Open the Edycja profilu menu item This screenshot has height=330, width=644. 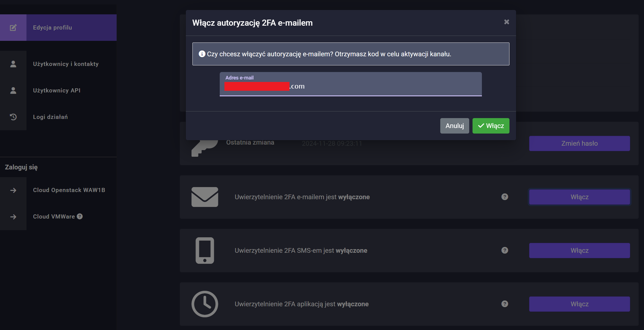click(x=52, y=28)
